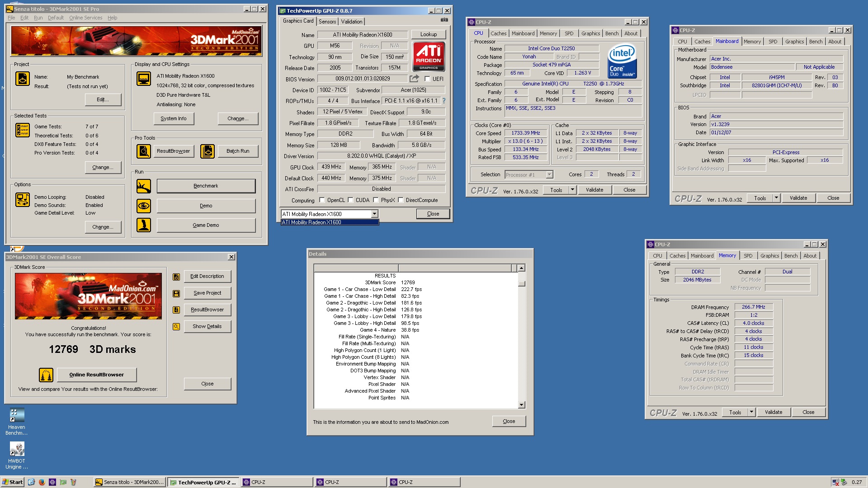Viewport: 868px width, 488px height.
Task: Click the Display and CPU Settings monitor icon
Action: pyautogui.click(x=144, y=79)
